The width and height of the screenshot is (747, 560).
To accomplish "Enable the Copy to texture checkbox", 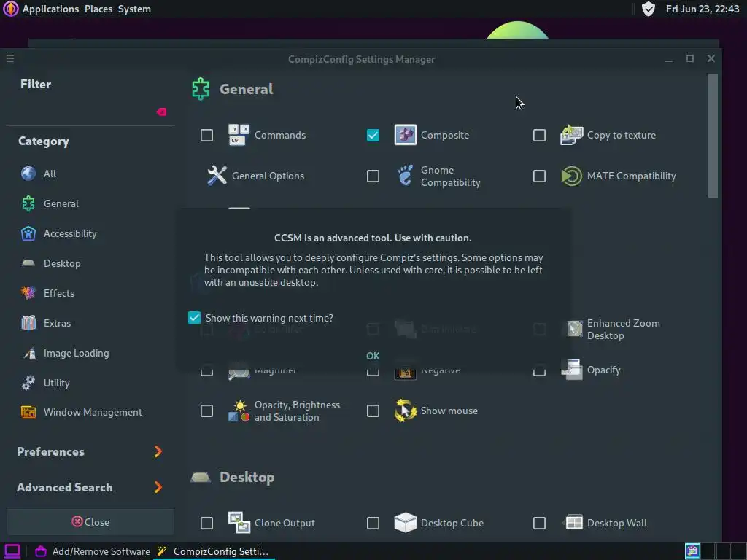I will pos(539,135).
